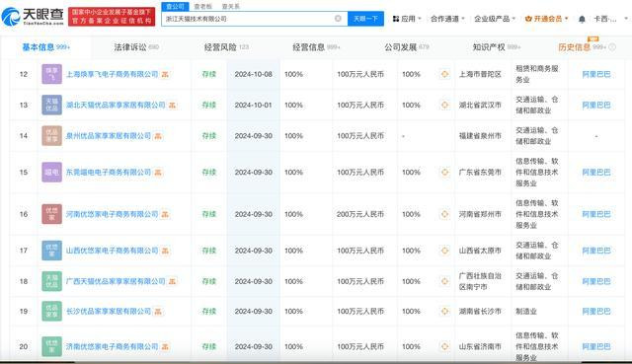The height and width of the screenshot is (364, 632).
Task: Open equity chart icon for row 12
Action: (444, 74)
